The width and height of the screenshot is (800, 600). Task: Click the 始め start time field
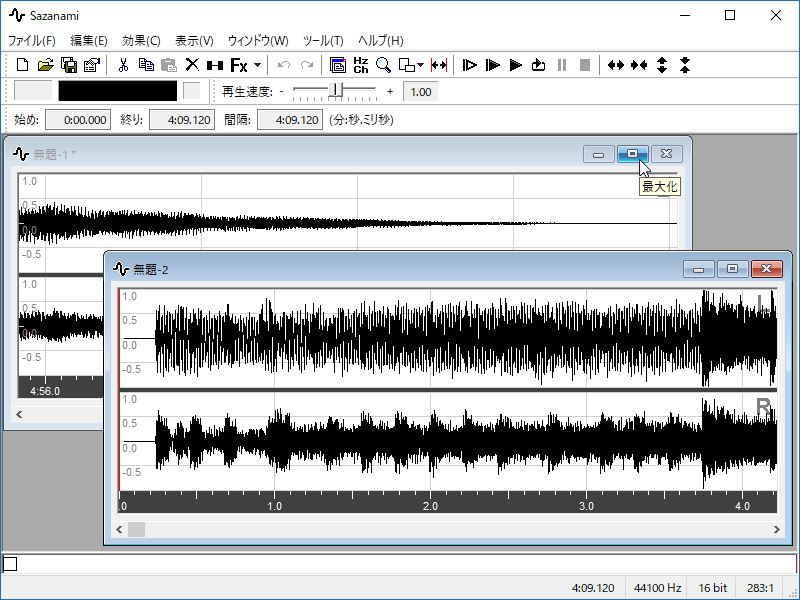click(x=78, y=120)
